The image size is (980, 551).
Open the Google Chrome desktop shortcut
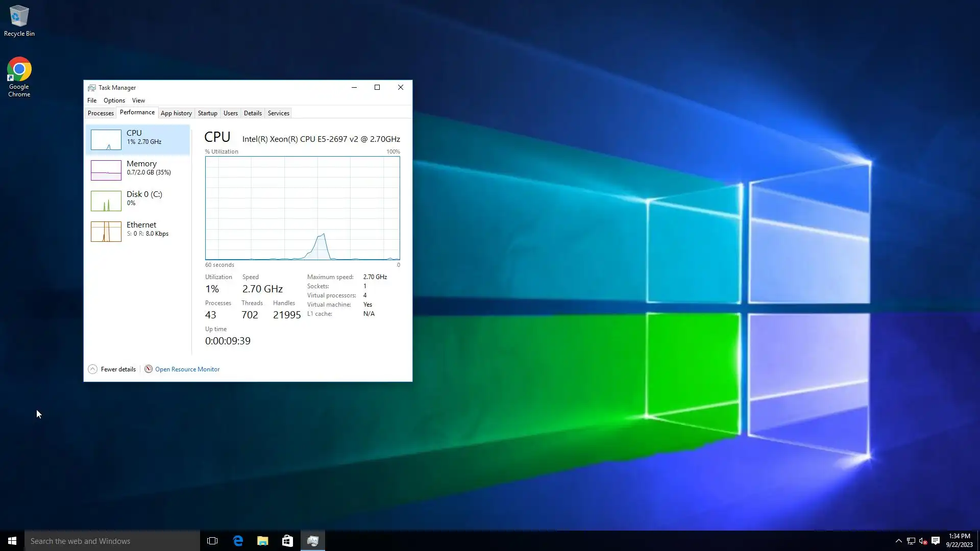coord(19,76)
